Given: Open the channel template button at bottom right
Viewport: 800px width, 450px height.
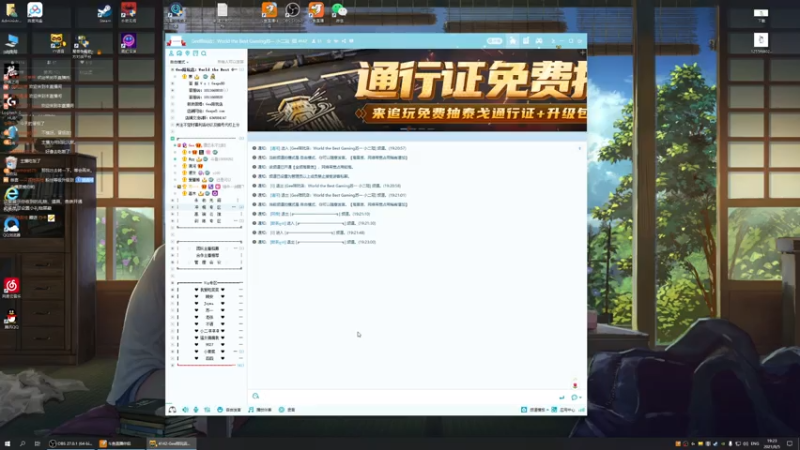Looking at the screenshot, I should [x=533, y=410].
